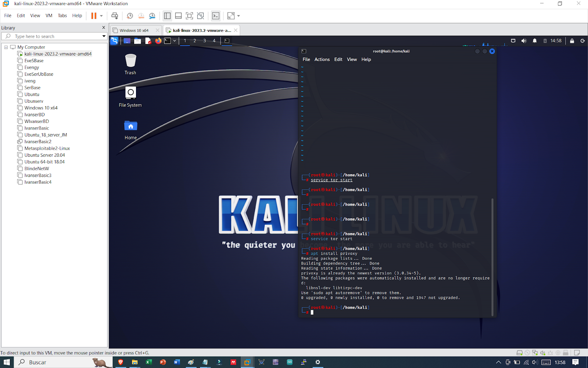Click Kali panel show desktop icon
The width and height of the screenshot is (588, 368).
pos(127,41)
